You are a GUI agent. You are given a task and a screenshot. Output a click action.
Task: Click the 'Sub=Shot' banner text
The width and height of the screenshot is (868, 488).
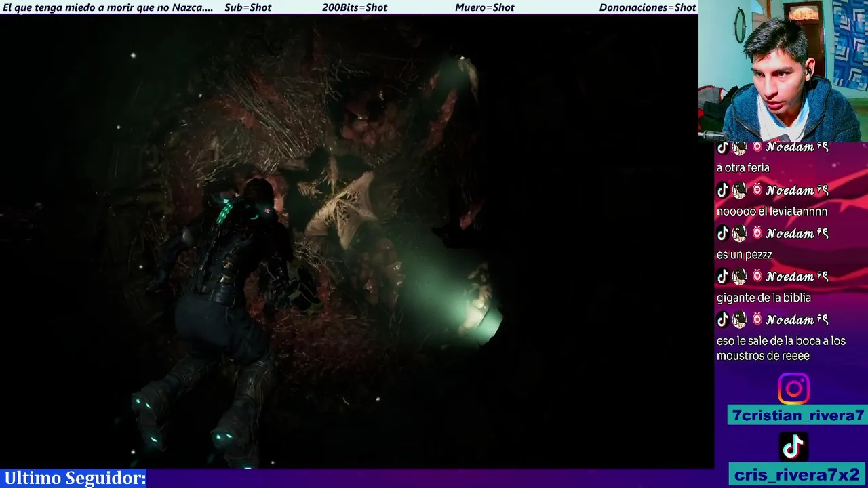[x=248, y=7]
